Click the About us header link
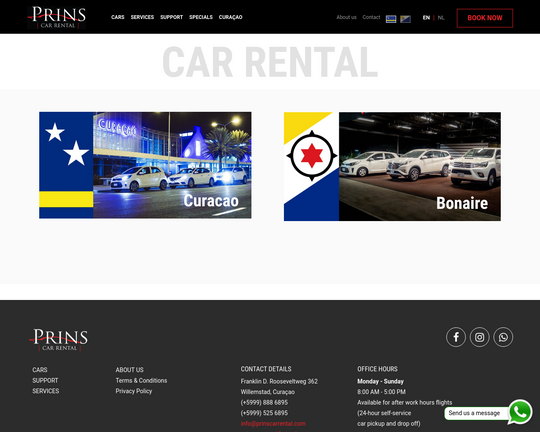540x432 pixels. [346, 17]
